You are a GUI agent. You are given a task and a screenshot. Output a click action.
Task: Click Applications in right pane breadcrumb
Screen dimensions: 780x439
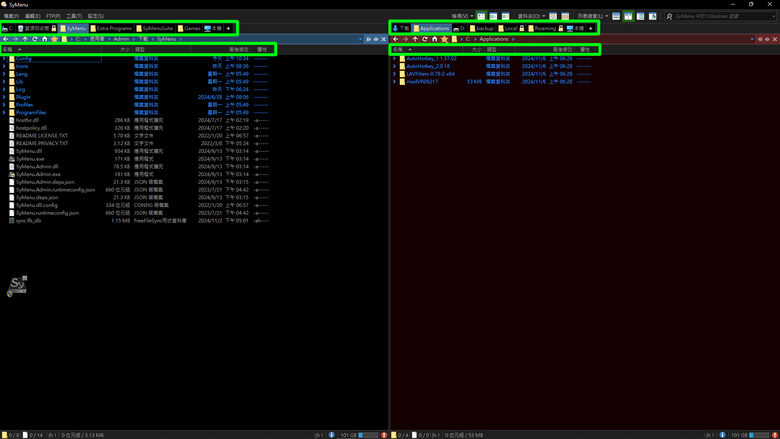(x=493, y=39)
